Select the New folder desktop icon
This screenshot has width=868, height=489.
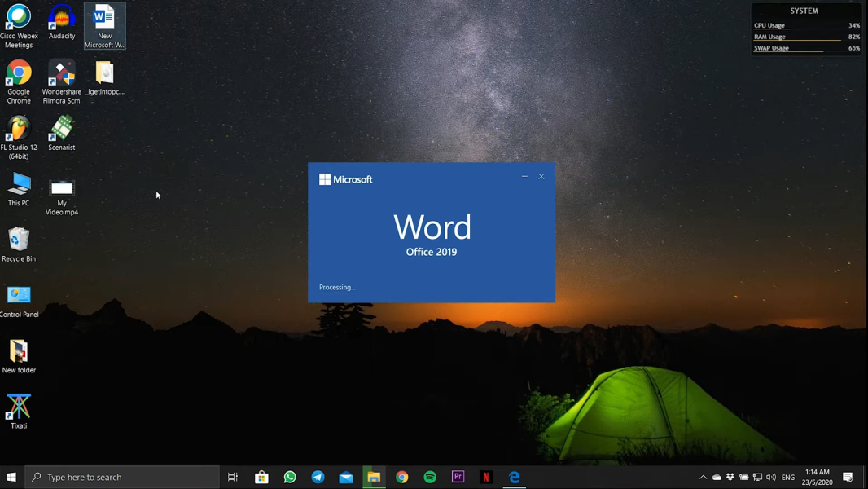coord(19,356)
